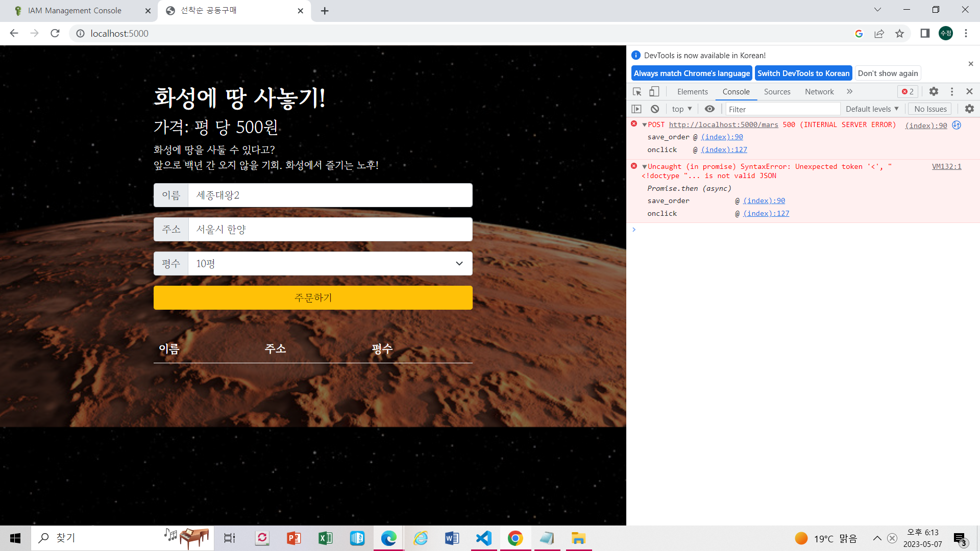Click the 이름 name input field
980x551 pixels.
coord(330,195)
